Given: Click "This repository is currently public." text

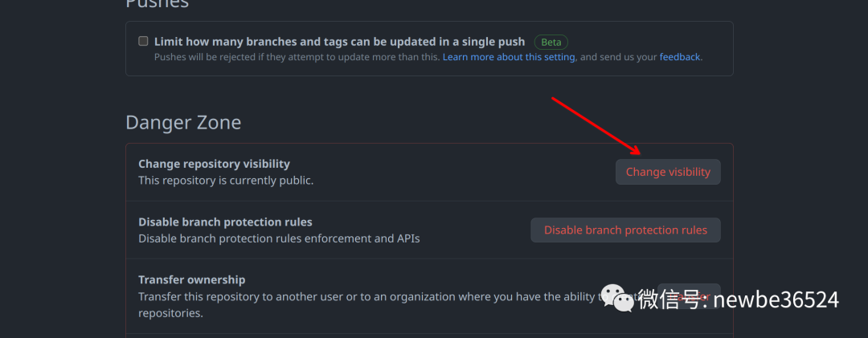Looking at the screenshot, I should 226,181.
